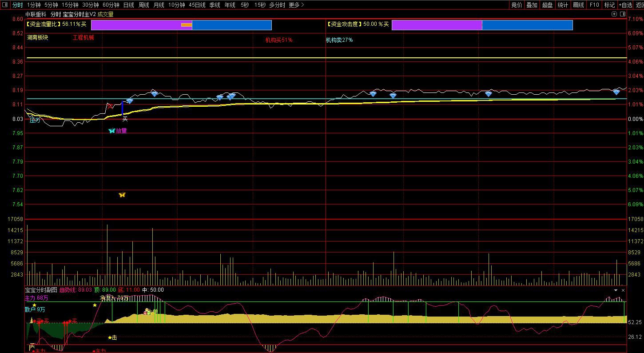The height and width of the screenshot is (353, 644).
Task: Expand the 更多 period options
Action: [x=296, y=5]
